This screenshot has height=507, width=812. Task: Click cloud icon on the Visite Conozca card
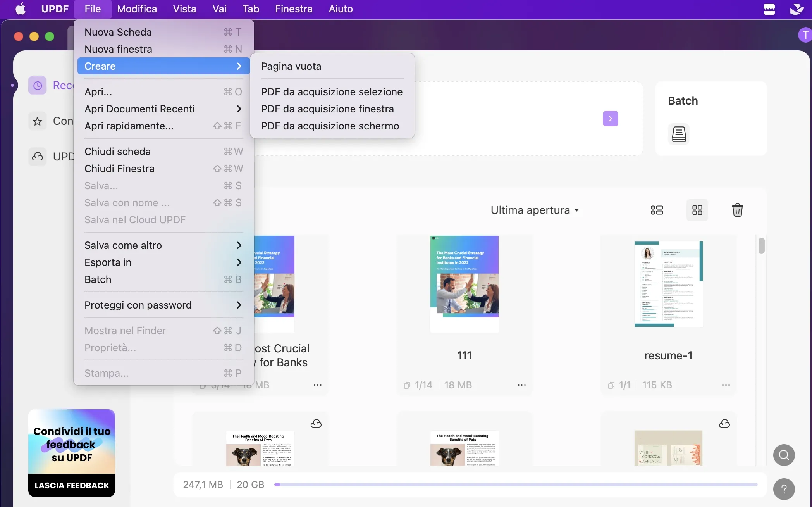tap(724, 423)
